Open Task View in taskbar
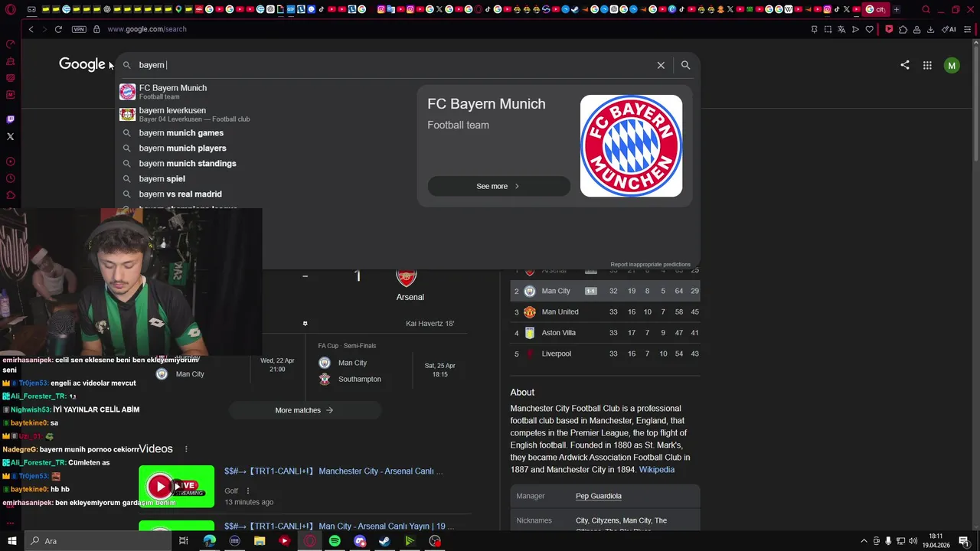This screenshot has height=551, width=980. 184,541
